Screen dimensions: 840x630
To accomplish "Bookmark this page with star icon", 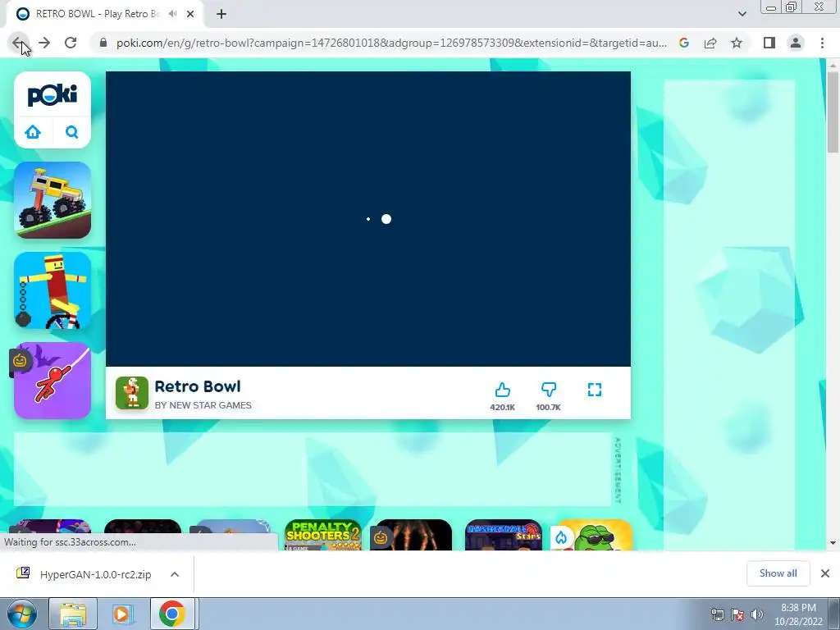I will point(737,43).
